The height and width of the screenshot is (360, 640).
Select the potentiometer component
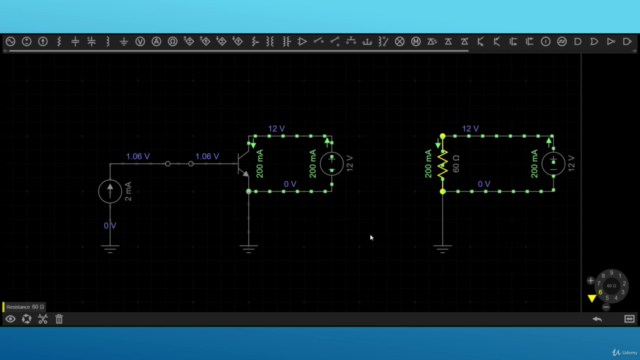[x=255, y=42]
